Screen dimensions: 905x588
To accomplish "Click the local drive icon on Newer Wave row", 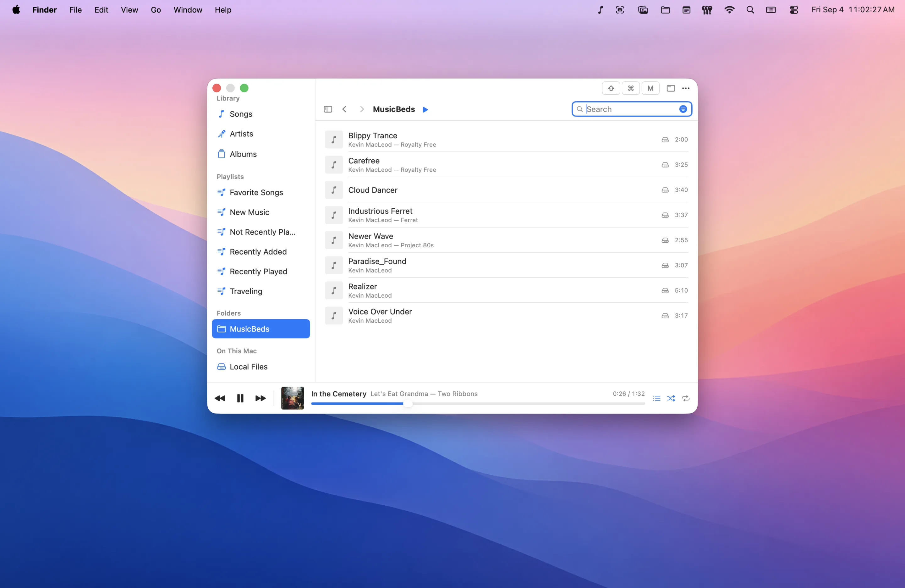I will [665, 240].
